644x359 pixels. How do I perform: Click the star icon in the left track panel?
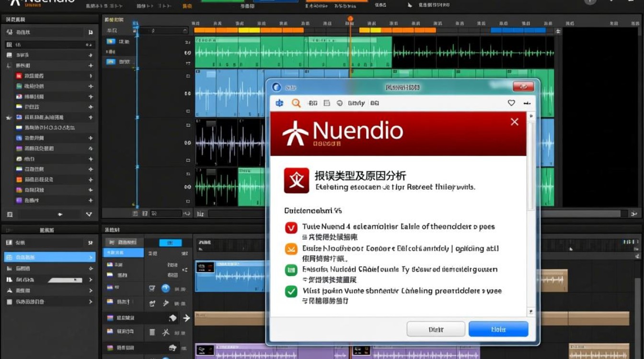(x=8, y=117)
